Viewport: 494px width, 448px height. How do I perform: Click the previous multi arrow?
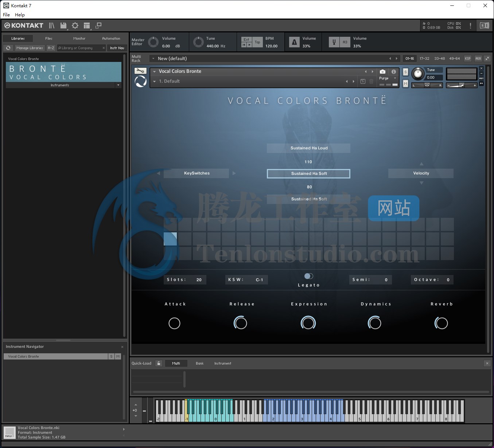click(390, 58)
